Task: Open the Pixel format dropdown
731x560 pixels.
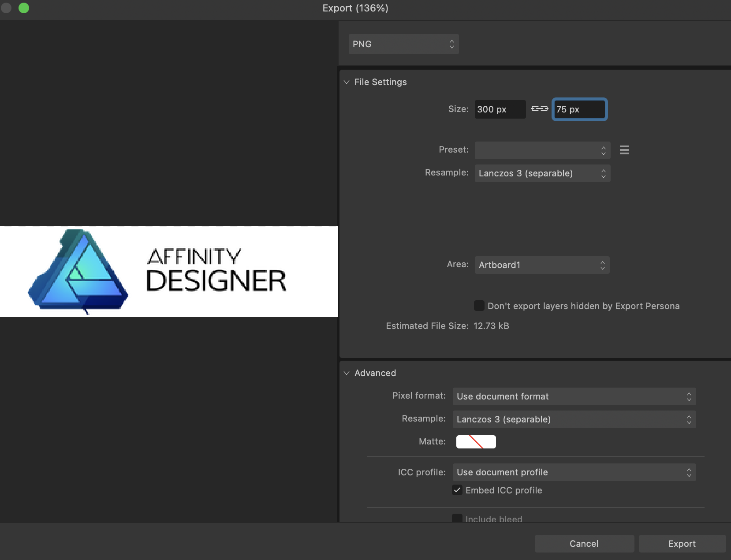Action: click(574, 396)
